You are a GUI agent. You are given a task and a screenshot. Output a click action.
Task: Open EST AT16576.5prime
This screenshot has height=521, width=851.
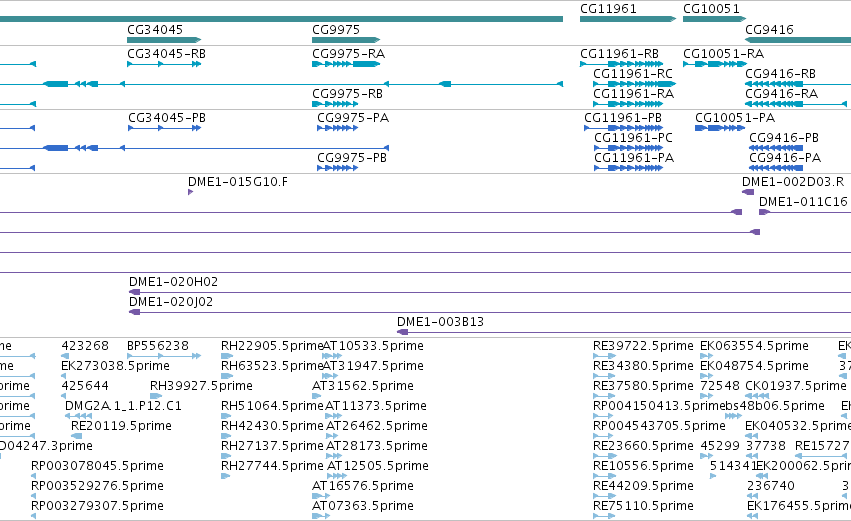tap(363, 486)
